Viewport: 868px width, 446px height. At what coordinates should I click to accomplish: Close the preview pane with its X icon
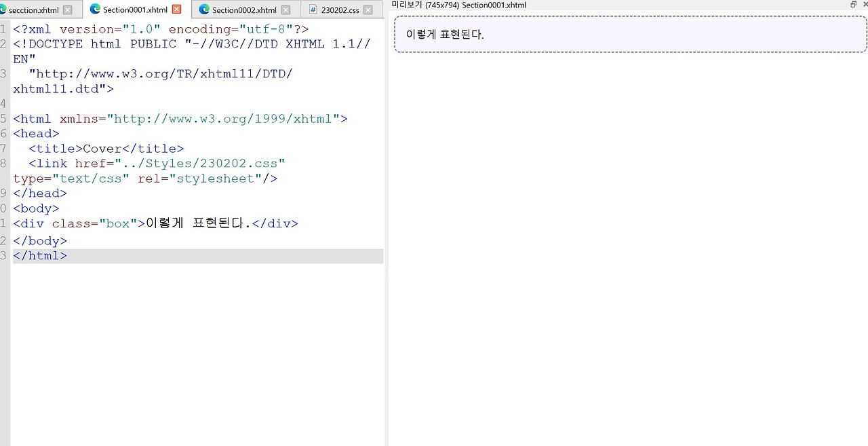(x=865, y=4)
